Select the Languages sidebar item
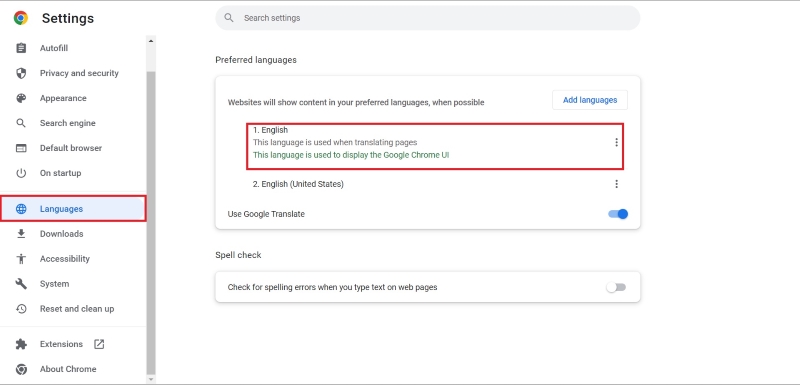The height and width of the screenshot is (385, 800). click(73, 209)
